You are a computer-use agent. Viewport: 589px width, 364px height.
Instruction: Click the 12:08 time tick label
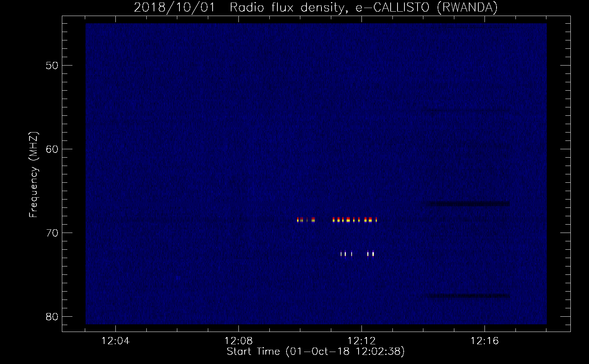pyautogui.click(x=238, y=341)
